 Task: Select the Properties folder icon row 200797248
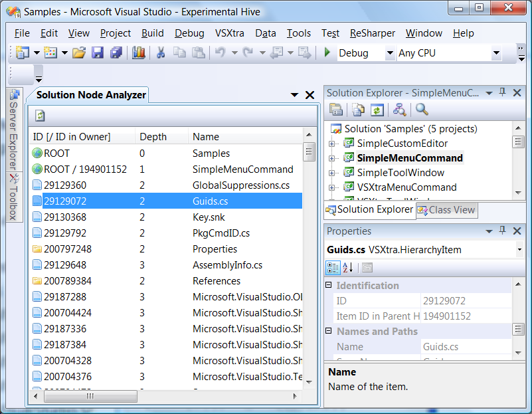[x=167, y=249]
